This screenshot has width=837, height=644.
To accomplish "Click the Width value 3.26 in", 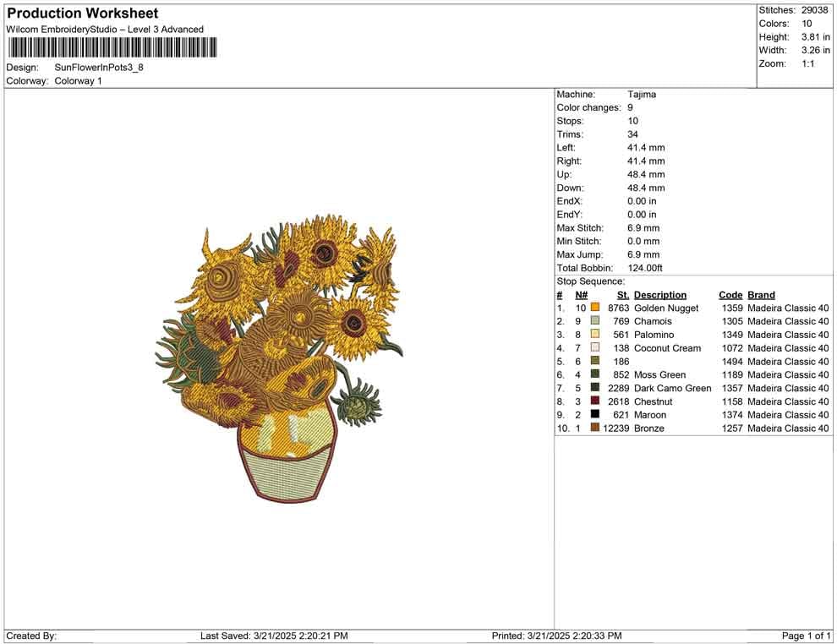I will point(816,50).
